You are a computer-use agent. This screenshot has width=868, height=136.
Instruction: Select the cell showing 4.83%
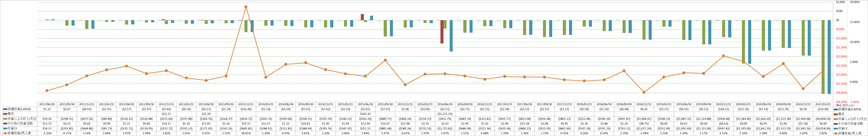point(306,133)
